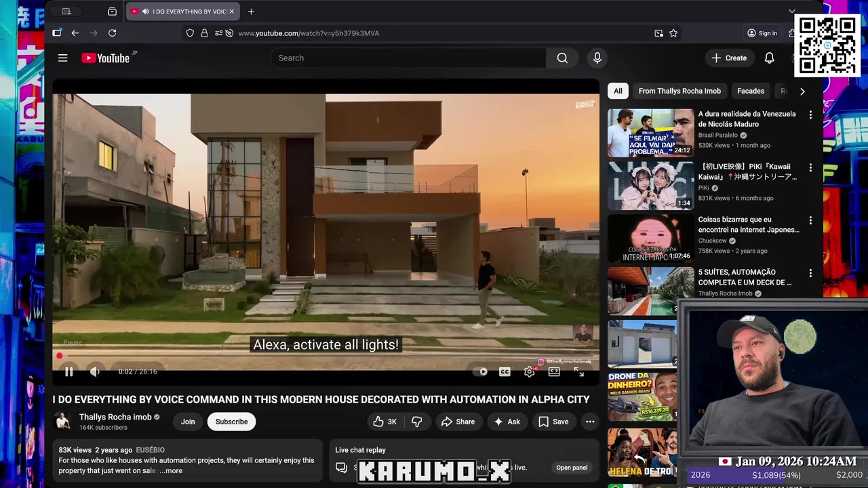Image resolution: width=868 pixels, height=488 pixels.
Task: Bookmark this page with the star
Action: [x=673, y=33]
